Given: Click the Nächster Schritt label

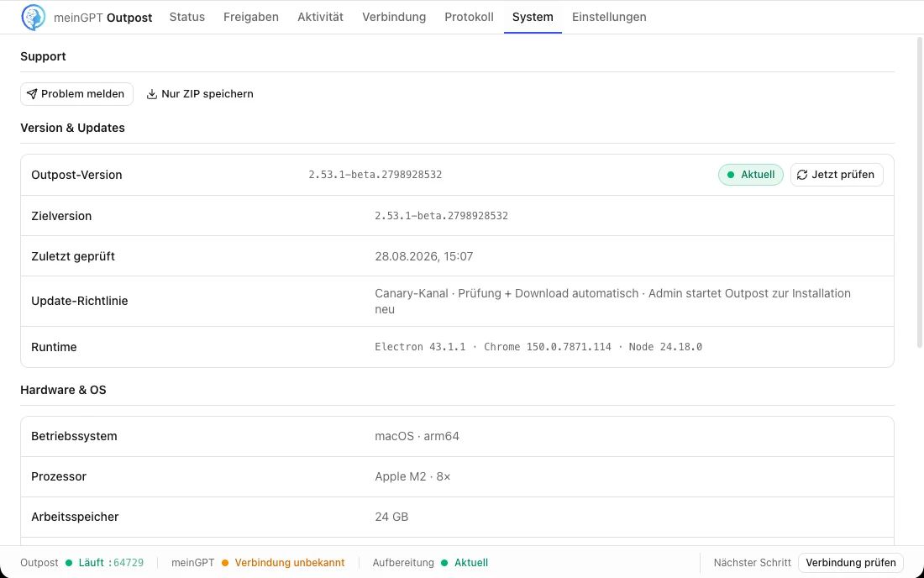Looking at the screenshot, I should pyautogui.click(x=752, y=563).
